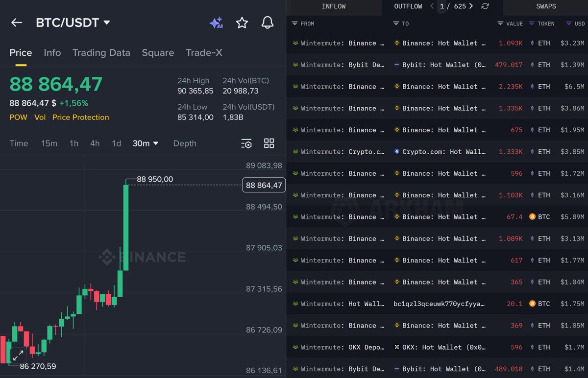This screenshot has width=588, height=378.
Task: Click the Price Protection tag
Action: point(81,118)
